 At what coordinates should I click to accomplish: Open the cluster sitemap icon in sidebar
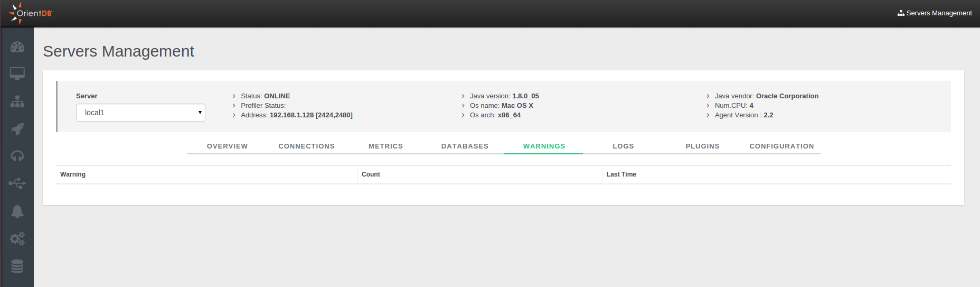[x=17, y=101]
